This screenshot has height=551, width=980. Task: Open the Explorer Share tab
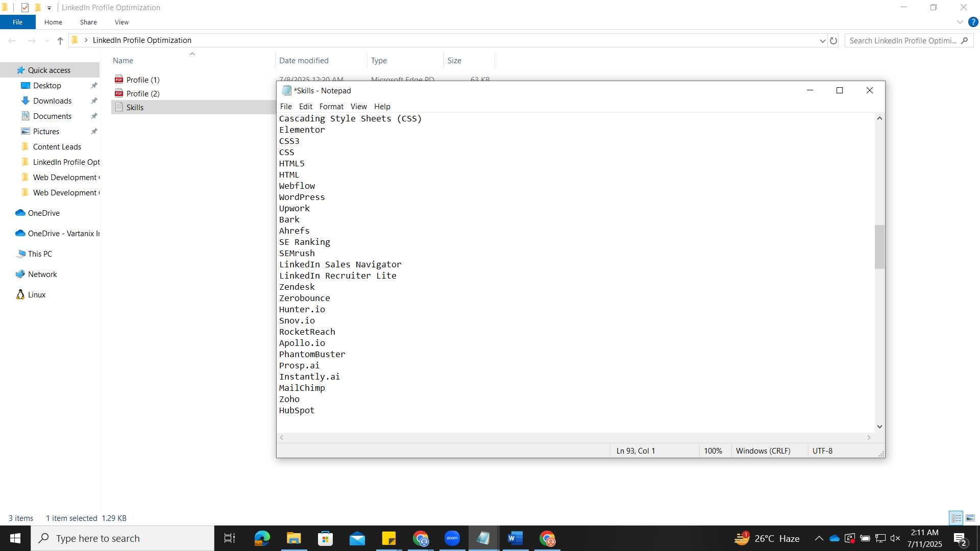click(x=88, y=22)
